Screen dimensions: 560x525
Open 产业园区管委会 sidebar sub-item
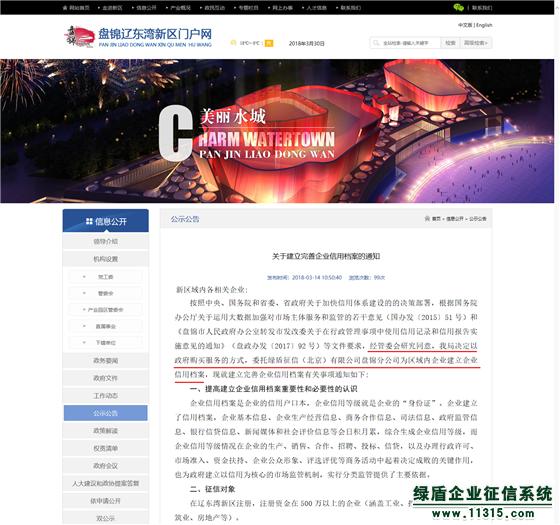(x=106, y=310)
